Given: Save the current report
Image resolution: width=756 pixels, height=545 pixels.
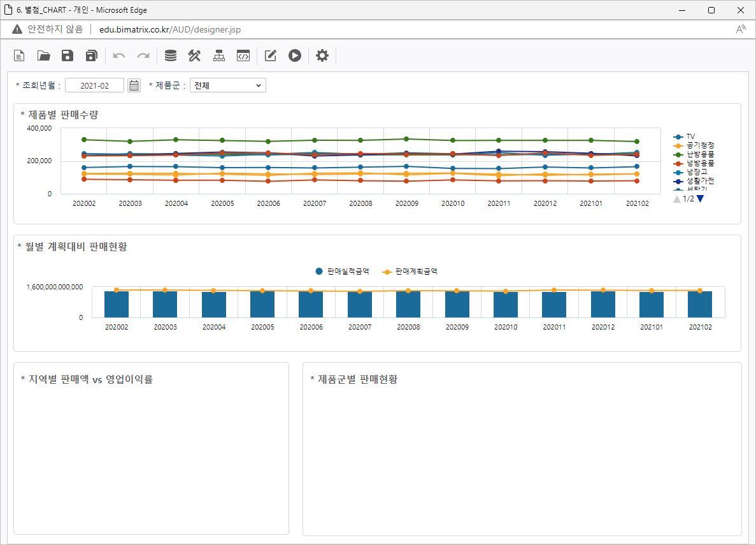Looking at the screenshot, I should pyautogui.click(x=68, y=56).
